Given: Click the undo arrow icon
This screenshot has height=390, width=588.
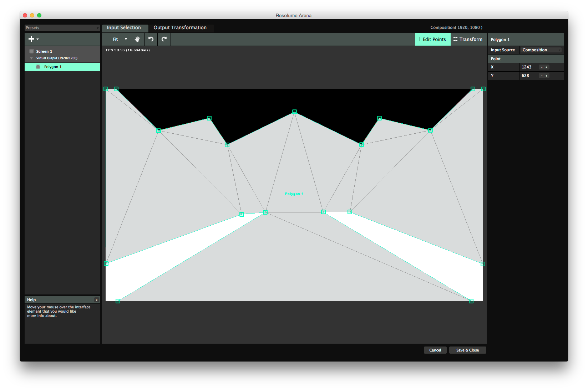Looking at the screenshot, I should (151, 39).
